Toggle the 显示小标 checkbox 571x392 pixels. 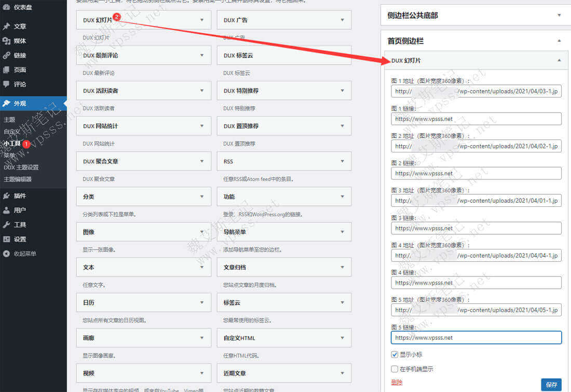pos(395,355)
